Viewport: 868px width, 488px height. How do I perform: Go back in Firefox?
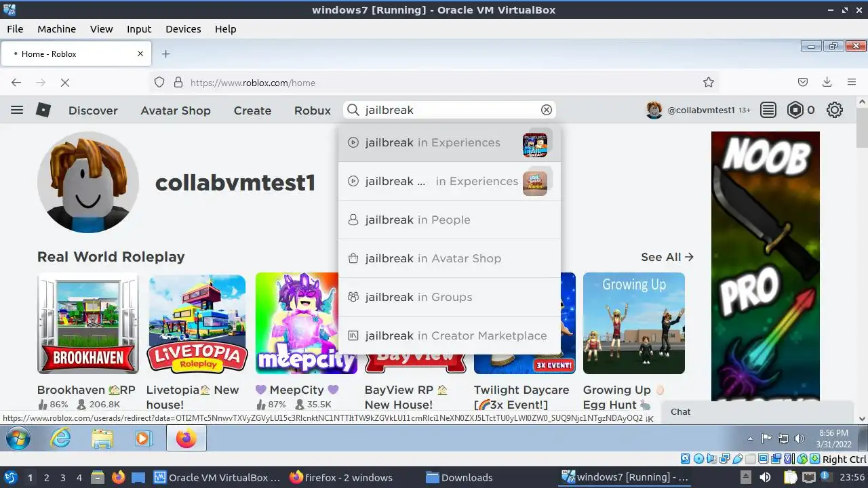(x=16, y=82)
